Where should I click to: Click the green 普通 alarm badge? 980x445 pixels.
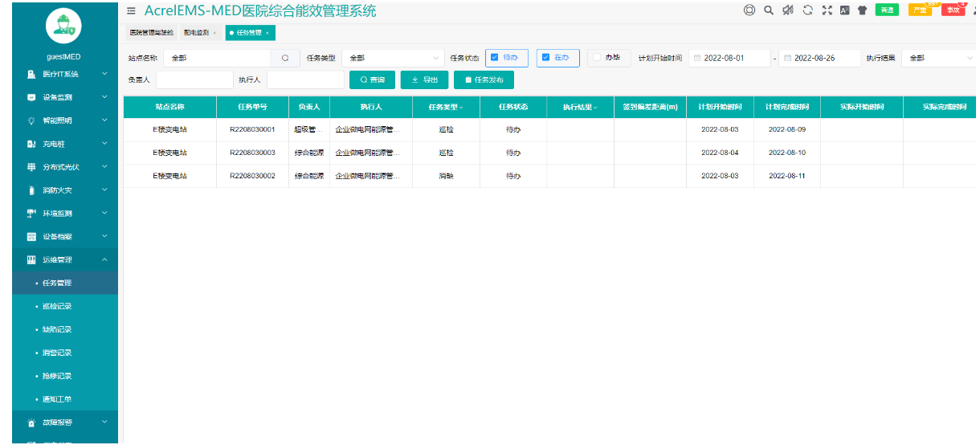pos(886,10)
